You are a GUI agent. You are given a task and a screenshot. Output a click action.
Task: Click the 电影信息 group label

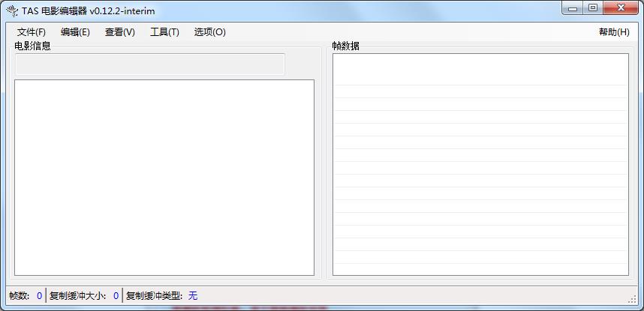[33, 46]
